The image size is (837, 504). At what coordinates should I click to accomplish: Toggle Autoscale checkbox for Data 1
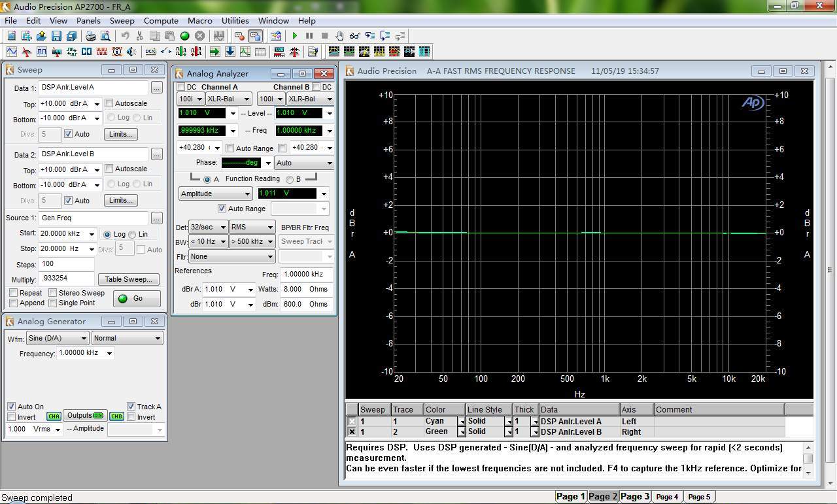[x=109, y=103]
